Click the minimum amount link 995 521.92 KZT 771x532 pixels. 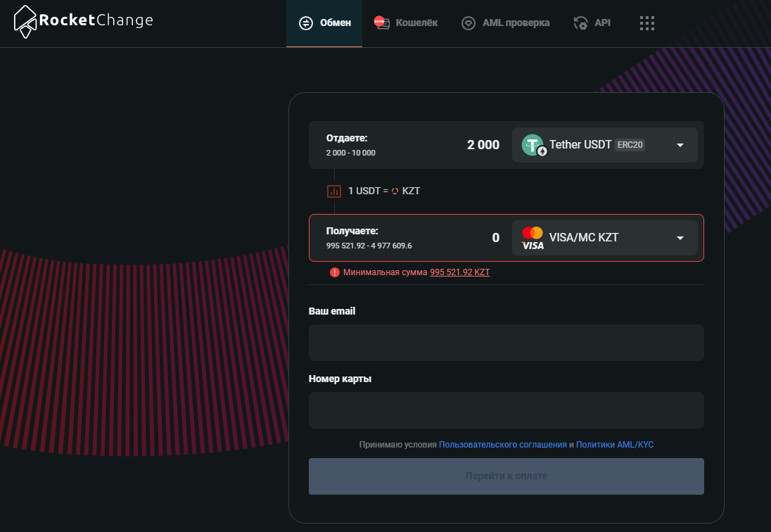460,272
